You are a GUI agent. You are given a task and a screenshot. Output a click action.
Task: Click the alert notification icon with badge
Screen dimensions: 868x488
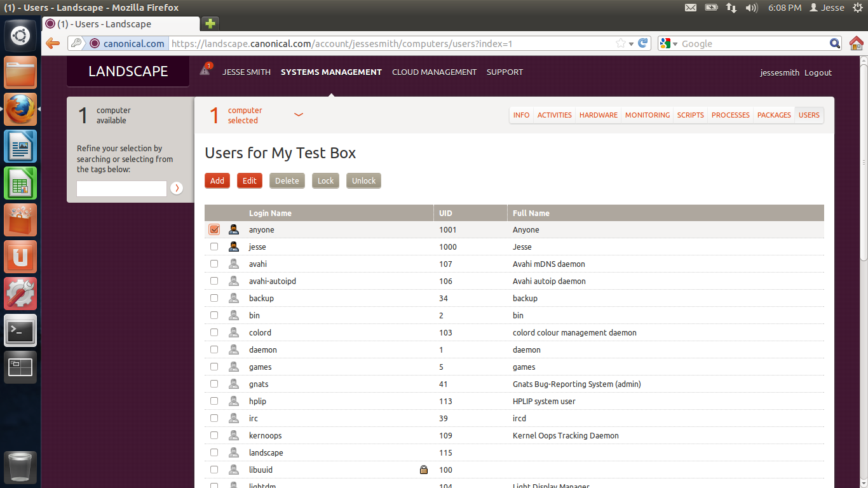click(205, 70)
